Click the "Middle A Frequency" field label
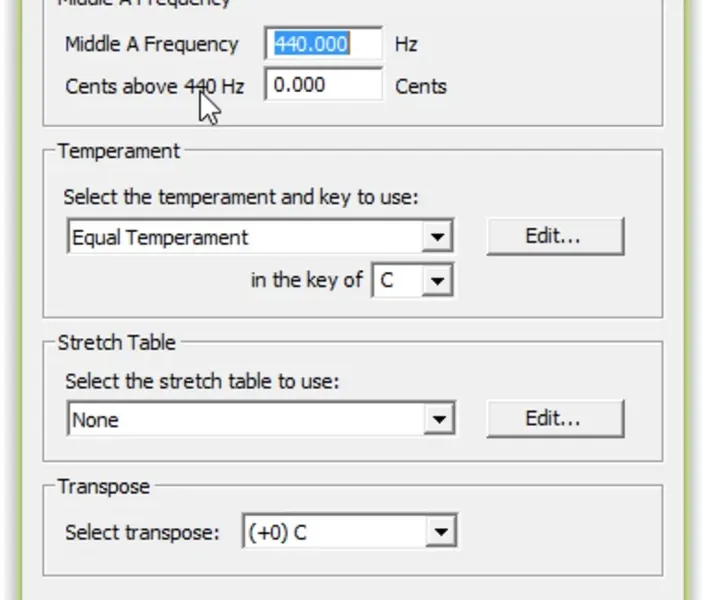 (x=151, y=44)
